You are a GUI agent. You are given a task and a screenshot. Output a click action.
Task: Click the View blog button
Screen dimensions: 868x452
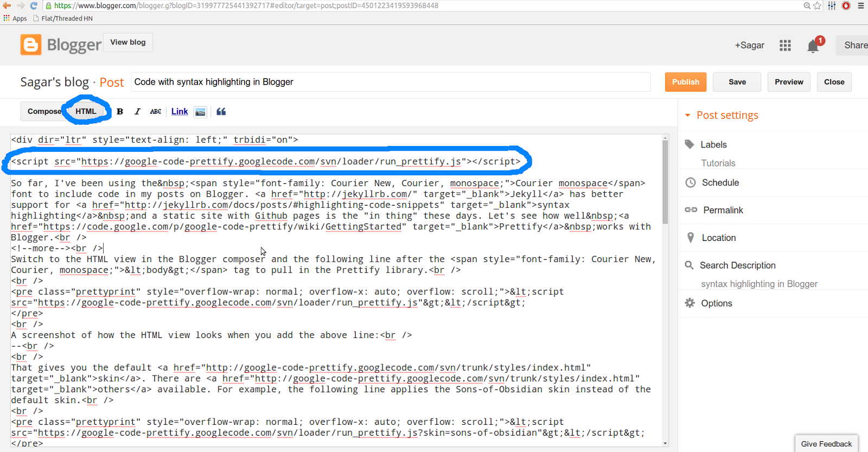tap(128, 42)
